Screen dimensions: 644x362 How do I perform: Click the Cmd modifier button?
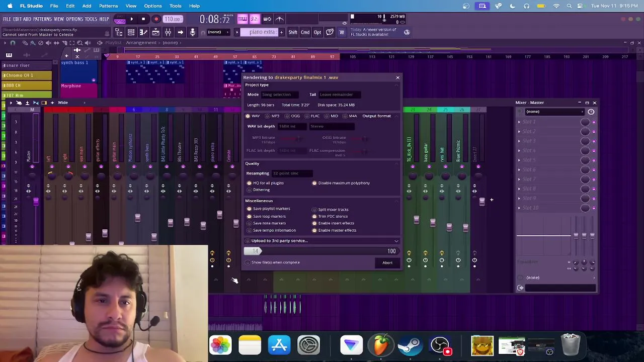(x=305, y=32)
